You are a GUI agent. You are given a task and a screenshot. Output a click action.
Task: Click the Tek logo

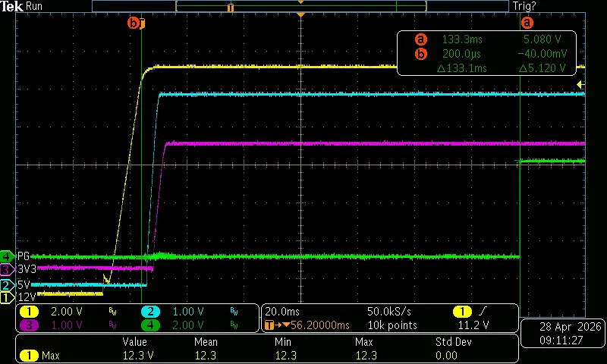point(11,6)
